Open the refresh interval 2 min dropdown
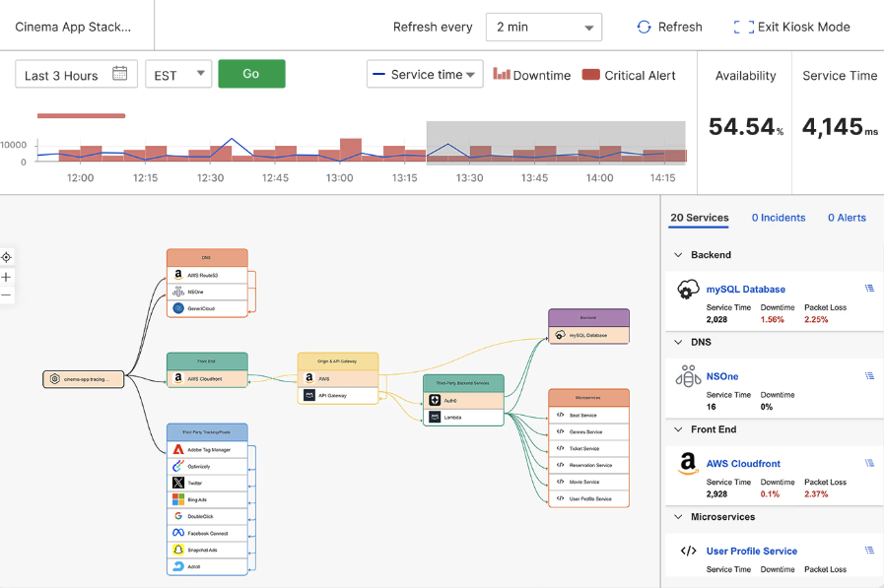Screen dimensions: 884x588 point(543,27)
